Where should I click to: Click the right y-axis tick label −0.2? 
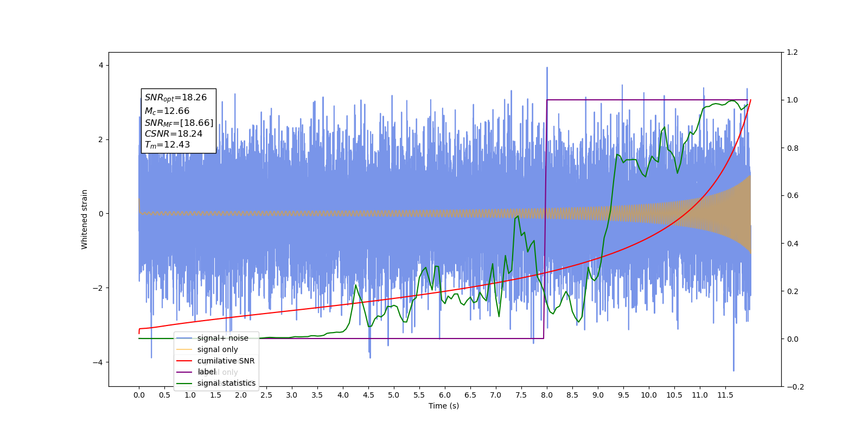click(x=795, y=387)
